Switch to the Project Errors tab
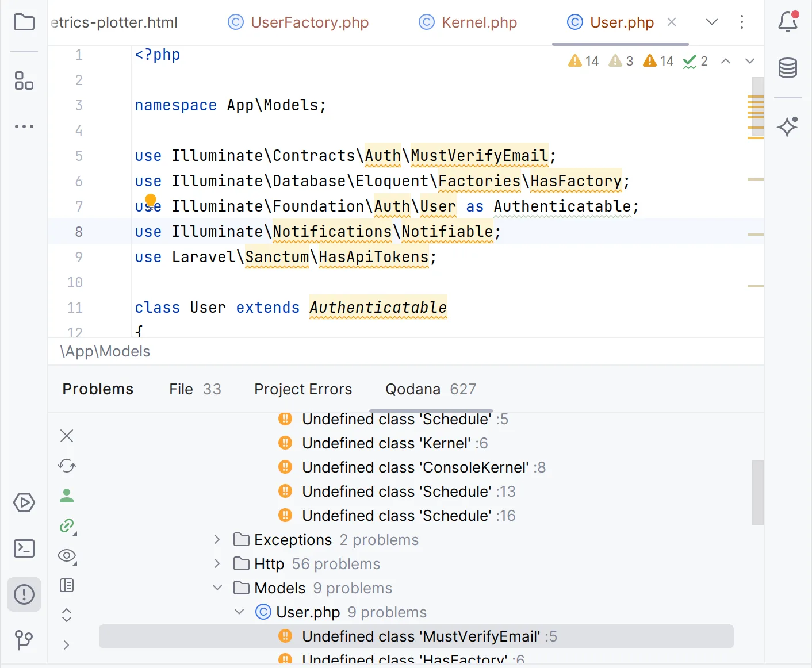The height and width of the screenshot is (668, 812). click(303, 389)
